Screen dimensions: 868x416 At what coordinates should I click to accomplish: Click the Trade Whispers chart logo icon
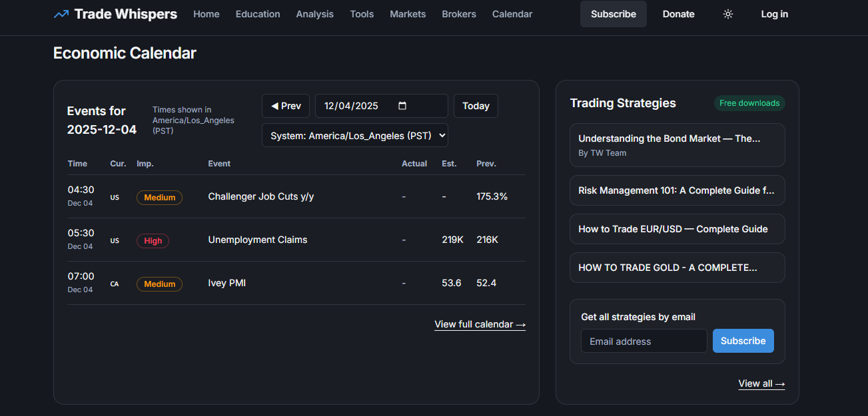pyautogui.click(x=61, y=13)
